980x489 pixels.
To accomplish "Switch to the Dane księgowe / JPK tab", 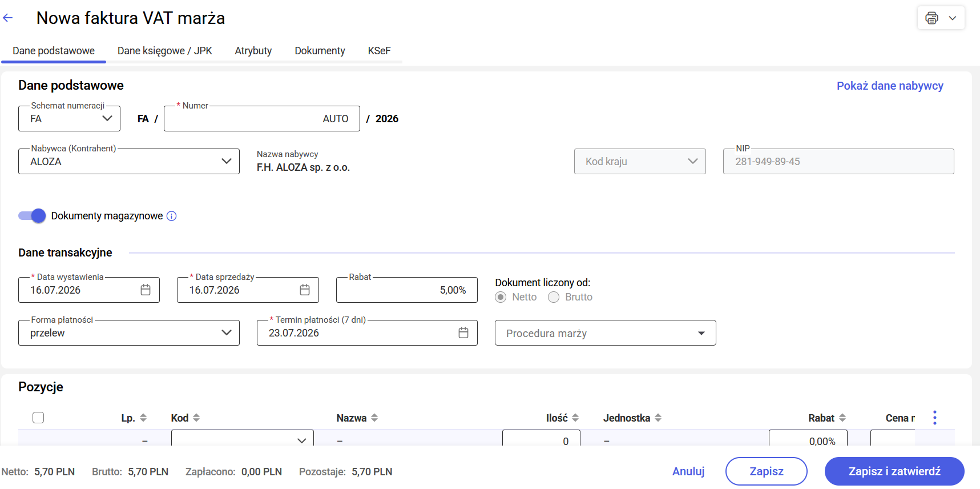I will pyautogui.click(x=165, y=51).
